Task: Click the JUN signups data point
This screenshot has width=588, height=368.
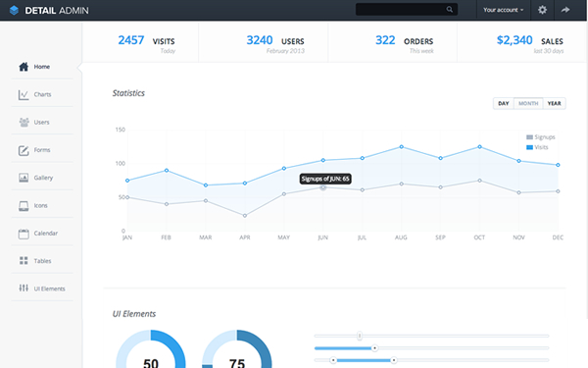Action: (322, 187)
